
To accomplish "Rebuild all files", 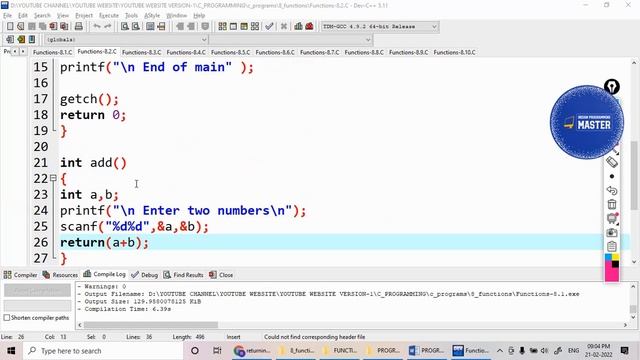I will (x=255, y=27).
